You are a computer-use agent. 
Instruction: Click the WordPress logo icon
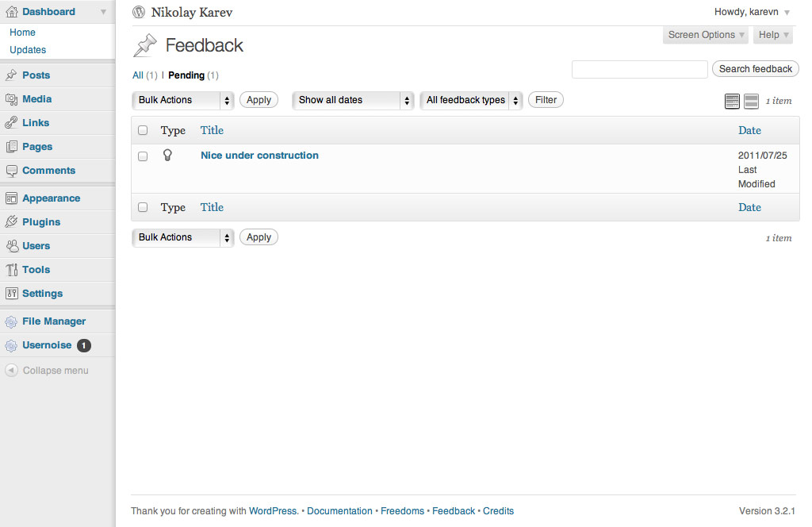[139, 12]
